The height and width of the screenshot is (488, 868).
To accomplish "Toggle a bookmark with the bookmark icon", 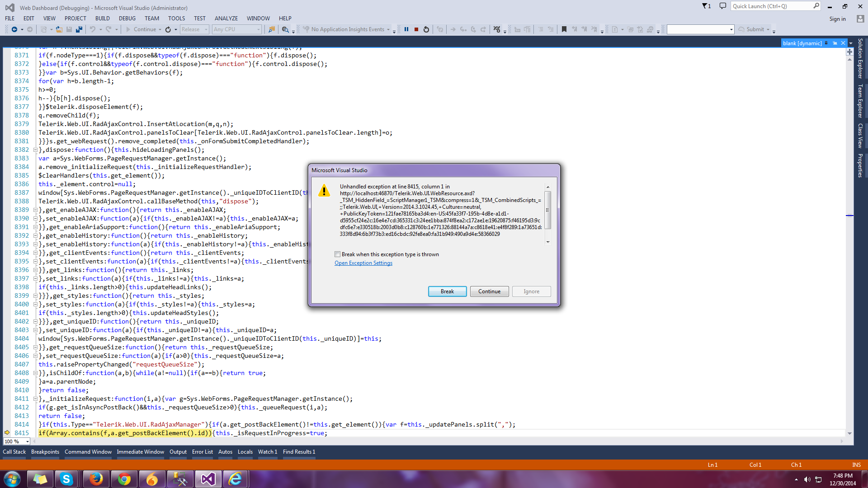I will (x=564, y=29).
